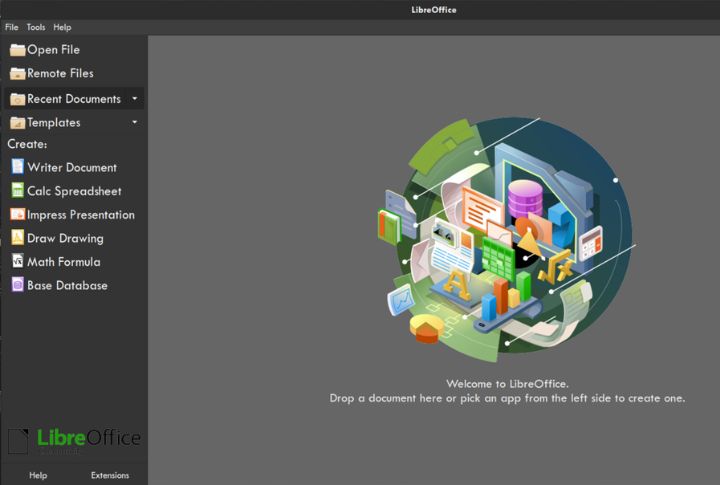Click the Math Formula icon

pos(17,261)
